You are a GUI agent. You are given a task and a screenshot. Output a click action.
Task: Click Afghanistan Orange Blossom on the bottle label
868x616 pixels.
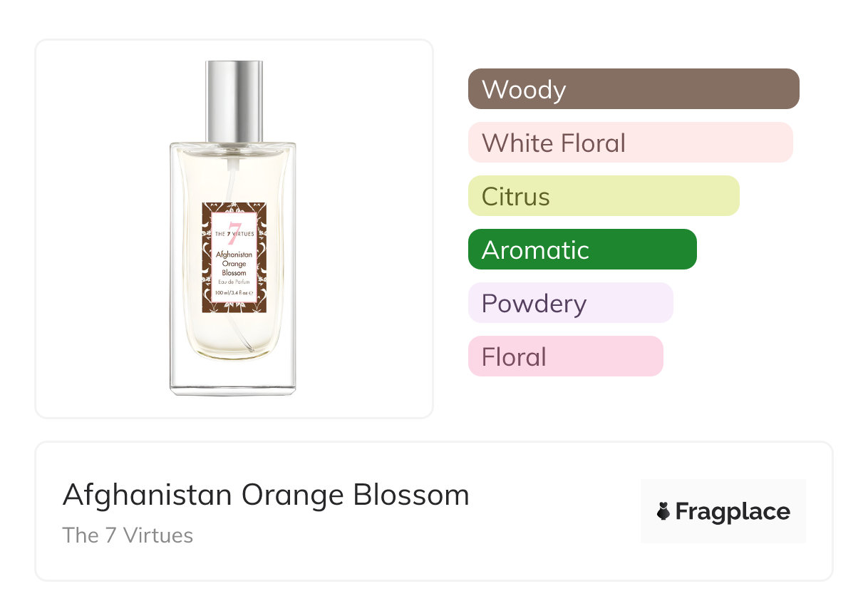pos(234,263)
